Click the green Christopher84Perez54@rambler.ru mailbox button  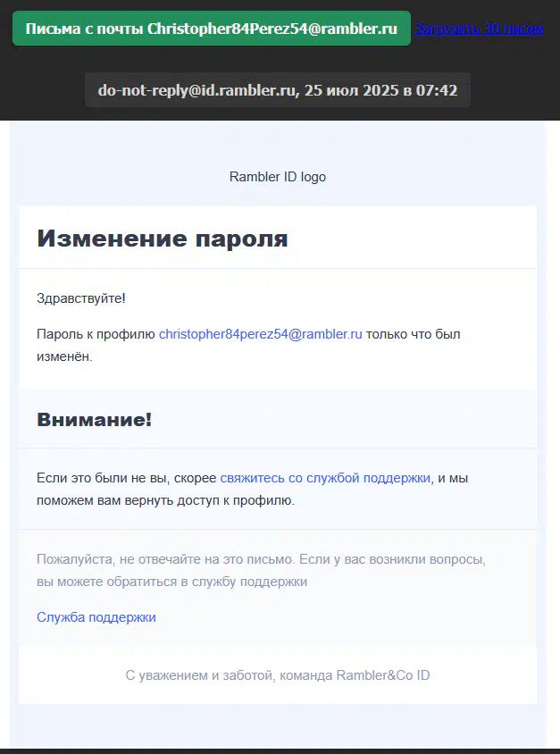[x=212, y=29]
